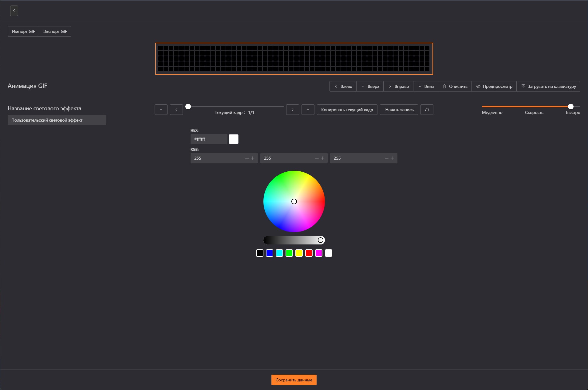Increase the green value with plus
The width and height of the screenshot is (588, 390).
click(x=322, y=158)
